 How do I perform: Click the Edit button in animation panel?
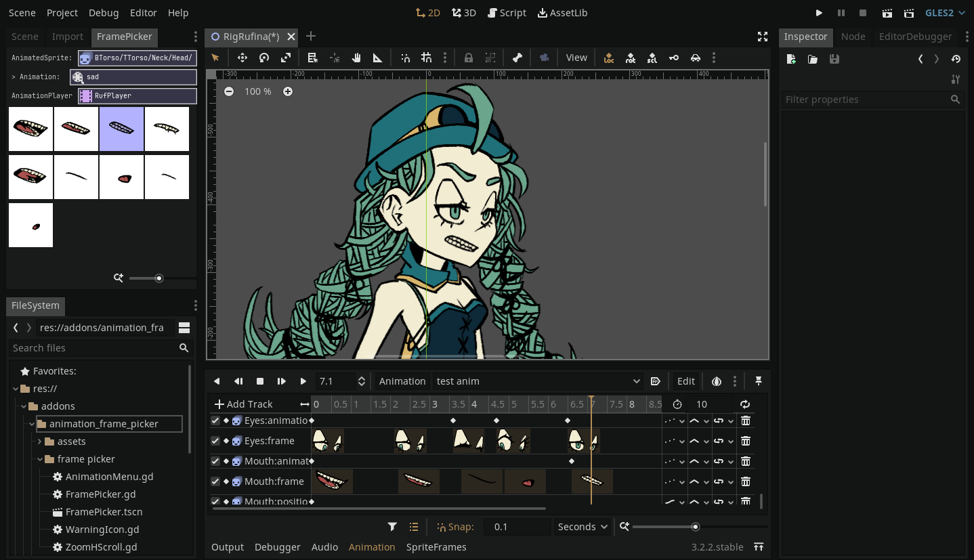tap(686, 381)
